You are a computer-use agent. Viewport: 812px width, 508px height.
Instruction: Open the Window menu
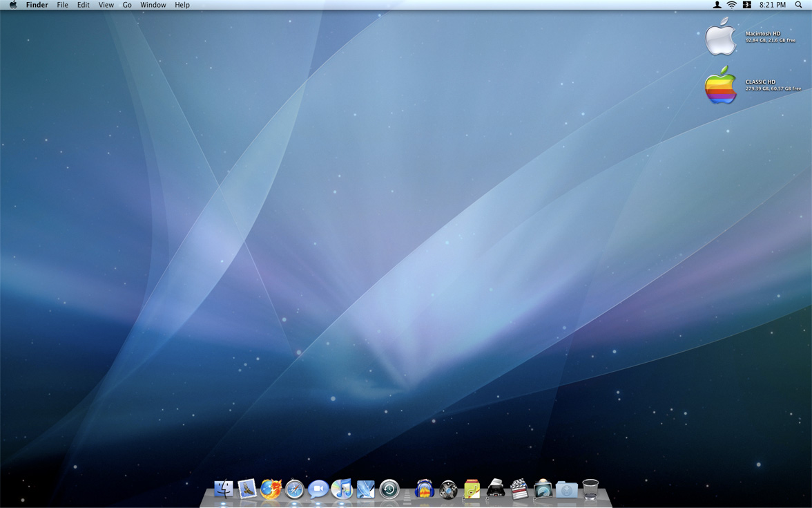pyautogui.click(x=153, y=5)
